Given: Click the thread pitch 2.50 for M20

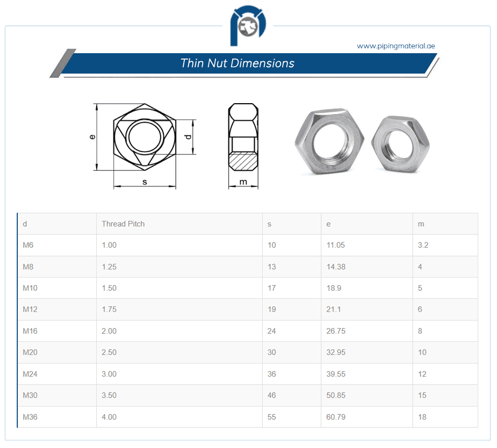Looking at the screenshot, I should (x=109, y=352).
